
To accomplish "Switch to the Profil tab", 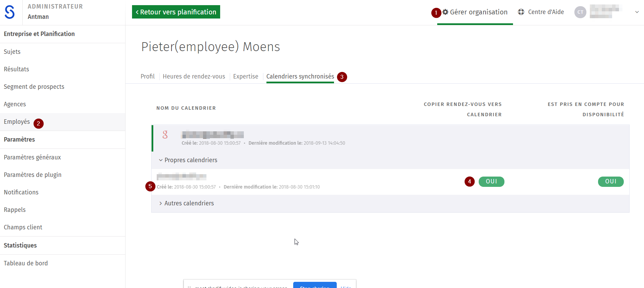I will click(x=147, y=76).
